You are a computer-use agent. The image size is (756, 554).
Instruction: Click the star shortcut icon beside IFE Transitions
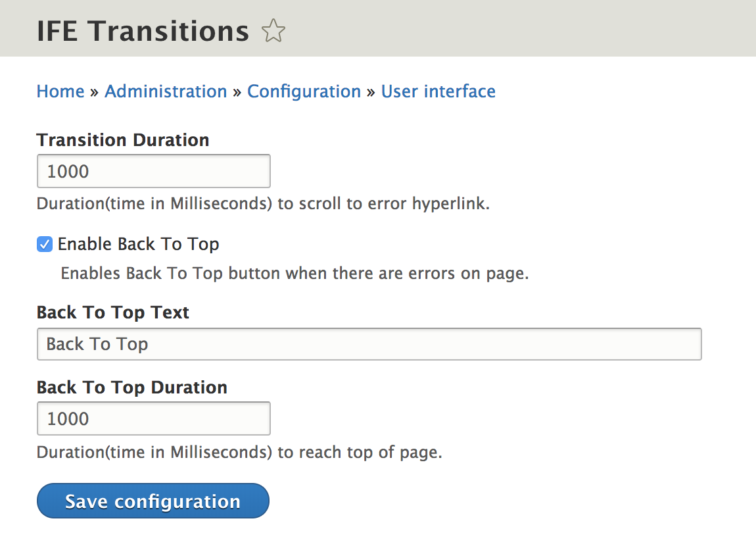click(x=273, y=31)
